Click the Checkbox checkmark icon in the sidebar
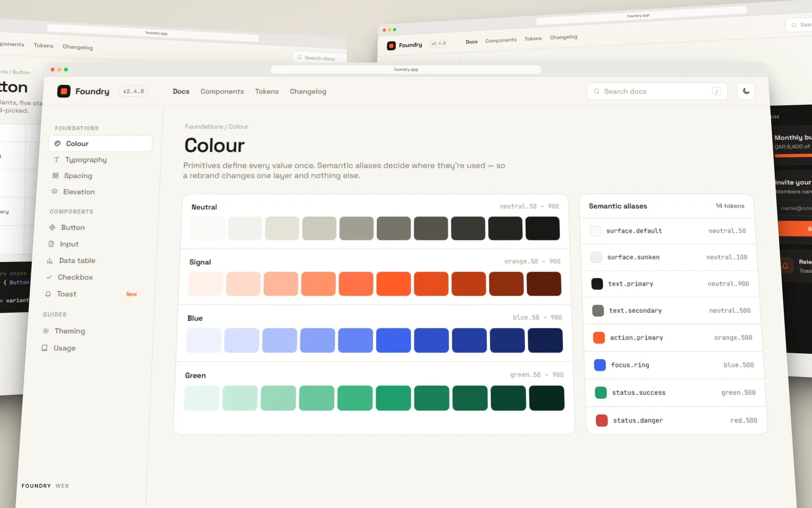The height and width of the screenshot is (508, 812). click(x=49, y=277)
